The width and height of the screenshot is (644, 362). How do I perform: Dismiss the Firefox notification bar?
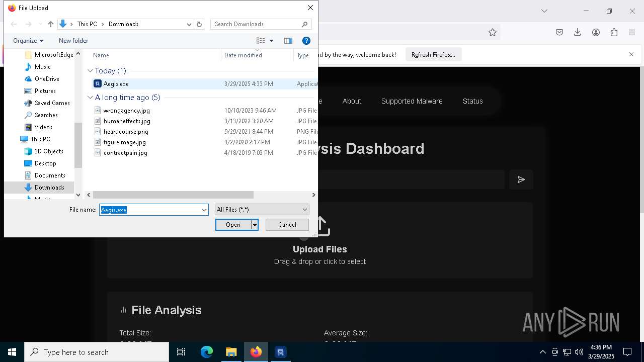coord(631,54)
